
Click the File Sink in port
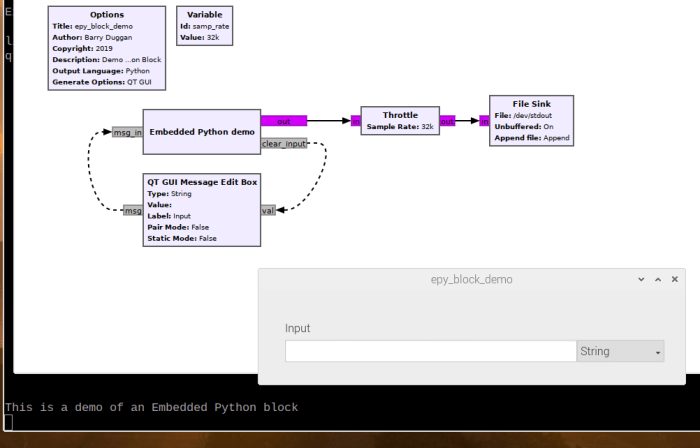click(484, 121)
